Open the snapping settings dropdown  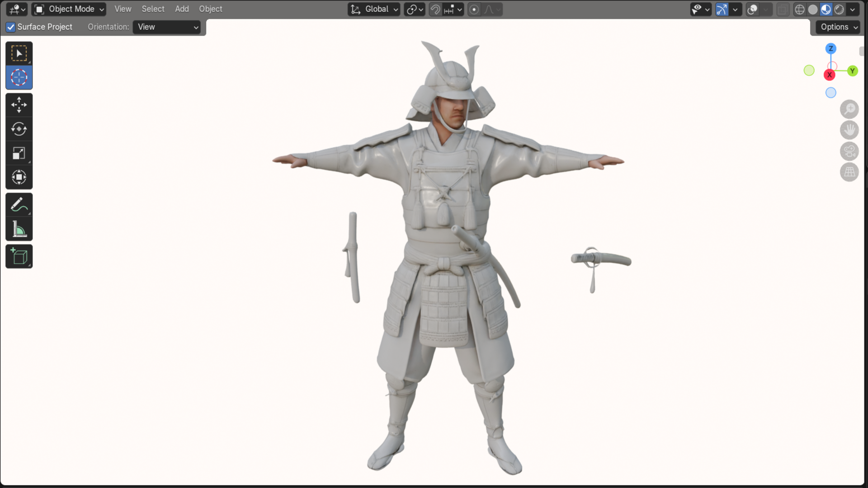[453, 9]
